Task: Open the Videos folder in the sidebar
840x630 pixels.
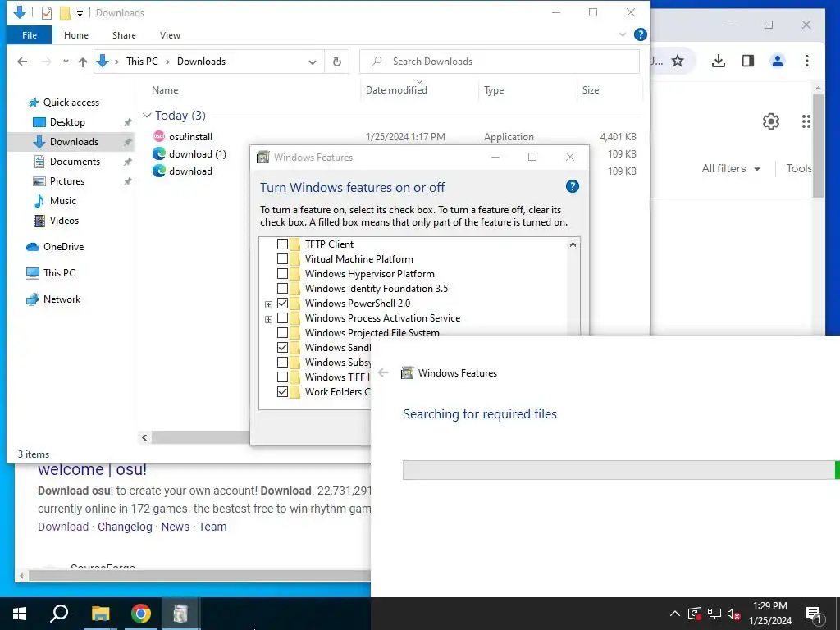Action: click(64, 221)
